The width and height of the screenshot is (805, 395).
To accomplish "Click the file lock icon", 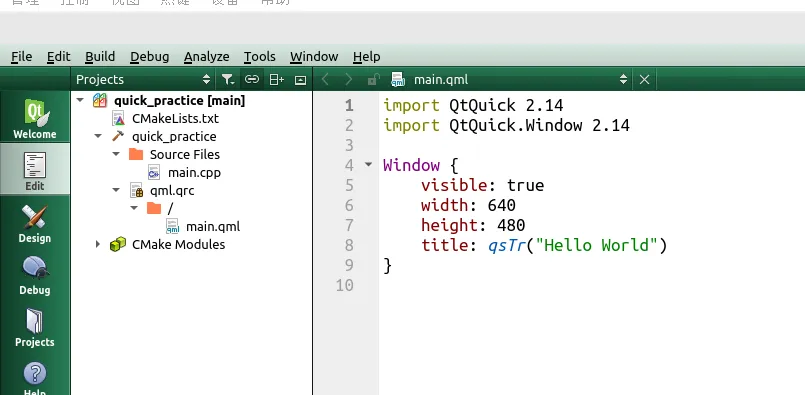I will [373, 80].
